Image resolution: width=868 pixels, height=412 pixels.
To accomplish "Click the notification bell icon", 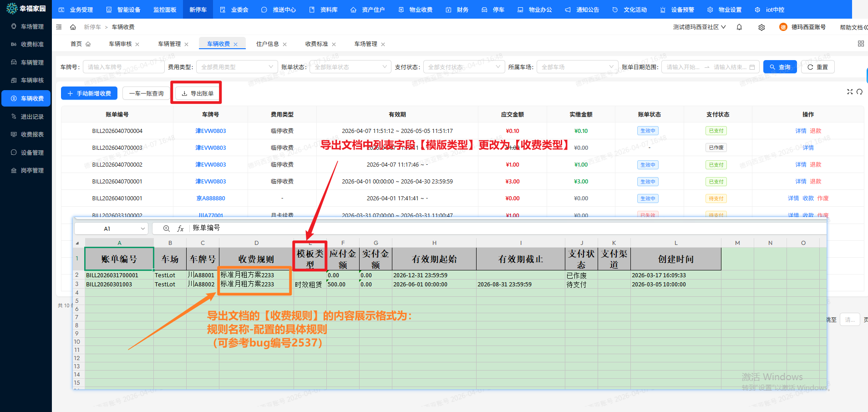I will pos(739,27).
